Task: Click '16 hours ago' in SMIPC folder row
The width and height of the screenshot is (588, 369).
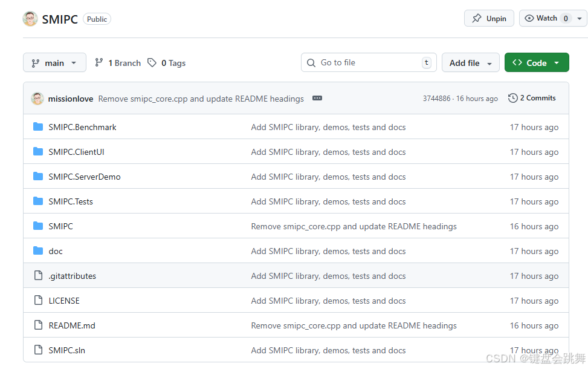Action: (534, 226)
